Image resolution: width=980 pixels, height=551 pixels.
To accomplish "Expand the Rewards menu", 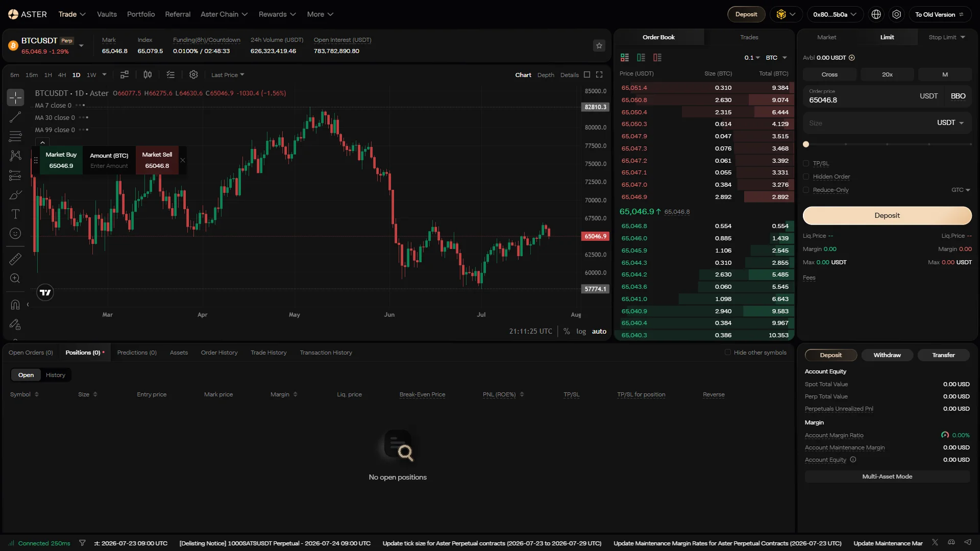I will (x=277, y=14).
